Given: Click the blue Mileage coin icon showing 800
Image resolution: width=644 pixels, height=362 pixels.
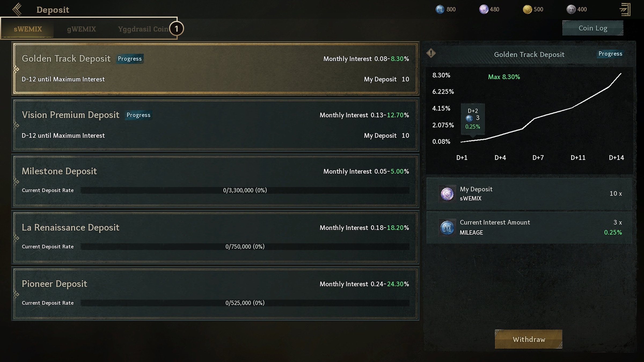Looking at the screenshot, I should click(440, 9).
